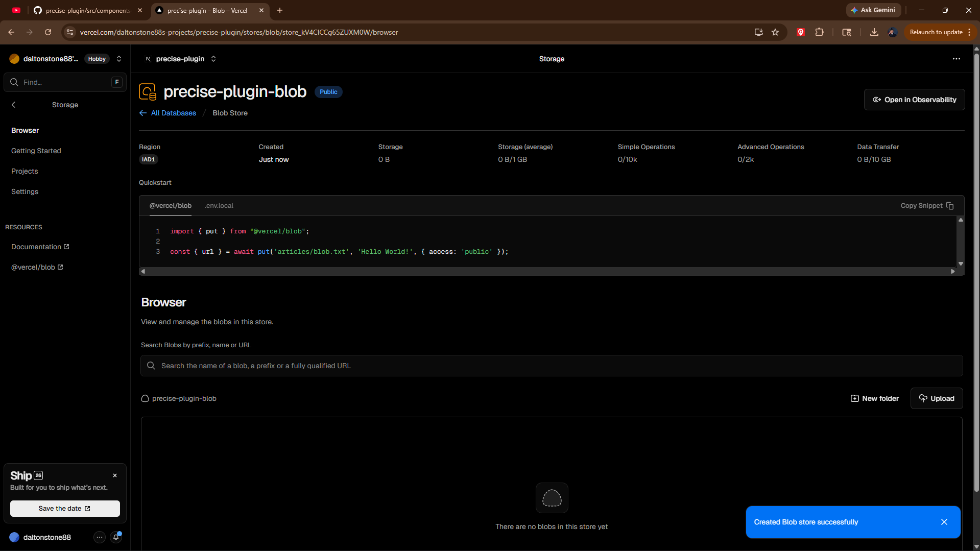This screenshot has height=551, width=980.
Task: Click the notifications bell icon
Action: click(x=116, y=537)
